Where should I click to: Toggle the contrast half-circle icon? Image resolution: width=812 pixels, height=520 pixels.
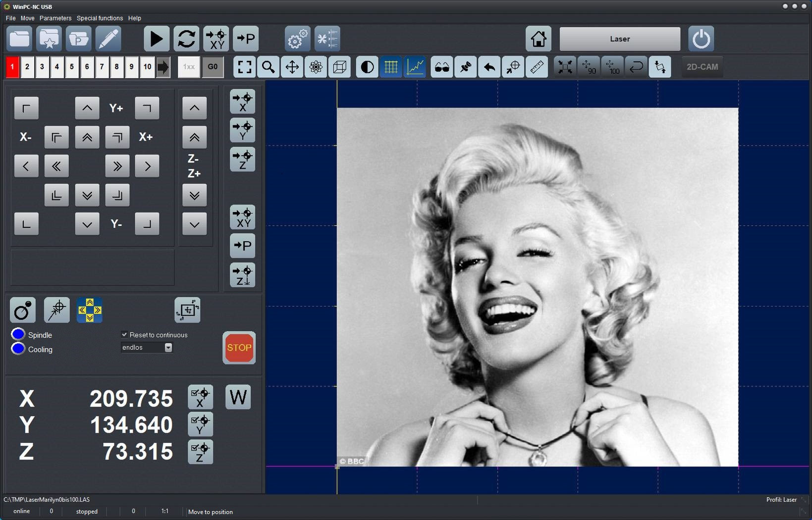click(367, 67)
